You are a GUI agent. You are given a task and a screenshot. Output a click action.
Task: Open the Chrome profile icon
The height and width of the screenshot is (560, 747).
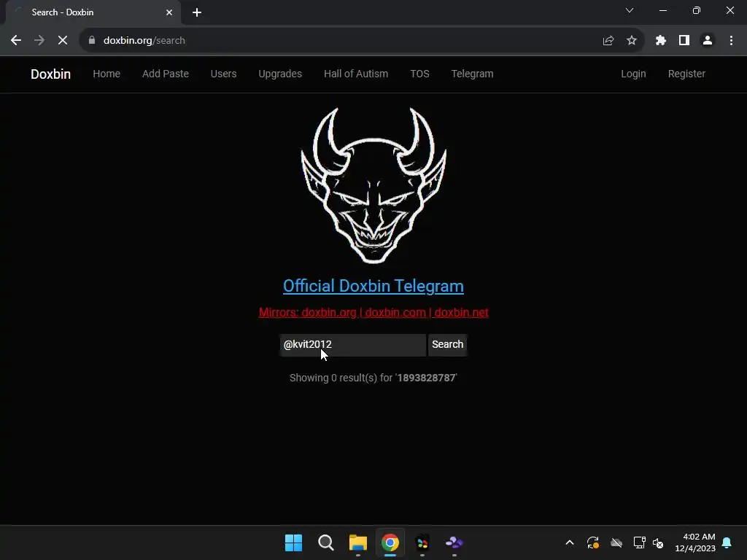coord(708,41)
